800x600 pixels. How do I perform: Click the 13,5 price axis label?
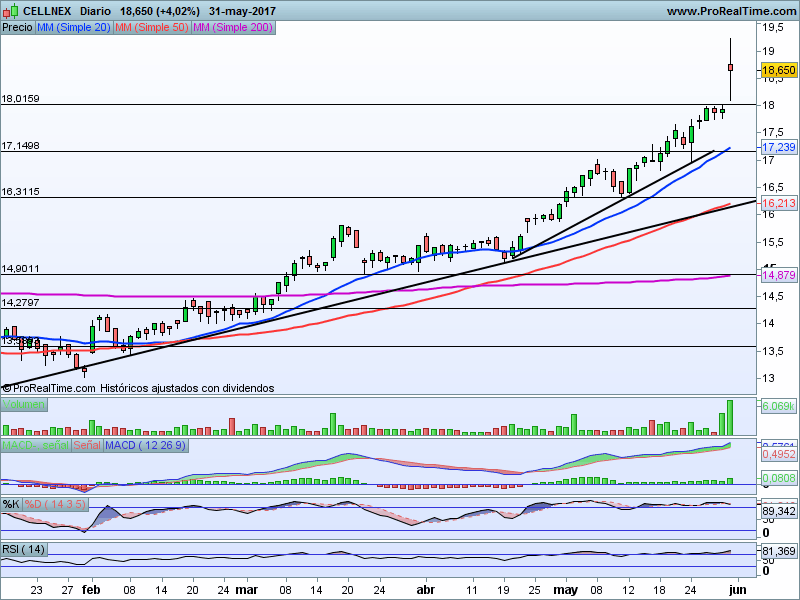(x=773, y=351)
